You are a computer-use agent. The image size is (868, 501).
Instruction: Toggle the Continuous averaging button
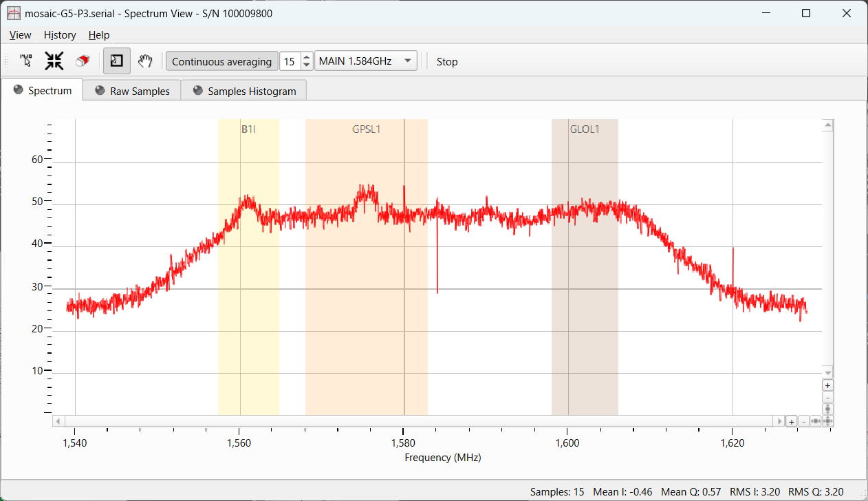point(221,61)
